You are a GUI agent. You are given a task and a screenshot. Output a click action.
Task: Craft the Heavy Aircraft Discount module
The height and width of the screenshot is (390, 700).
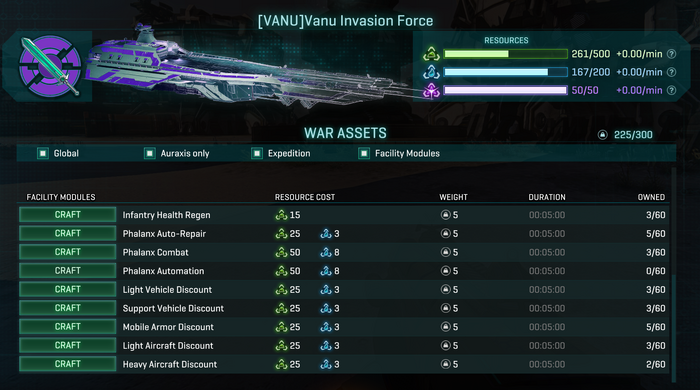coord(67,364)
